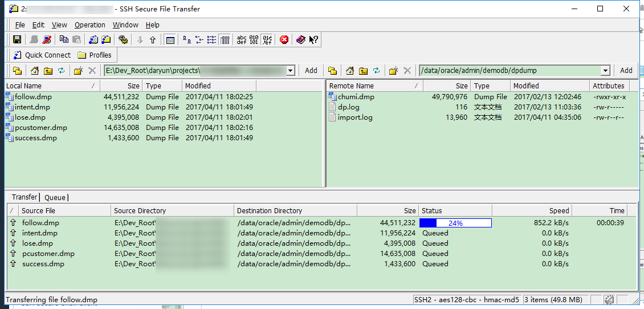This screenshot has width=644, height=309.
Task: Create new folder in remote pane
Action: pos(393,71)
